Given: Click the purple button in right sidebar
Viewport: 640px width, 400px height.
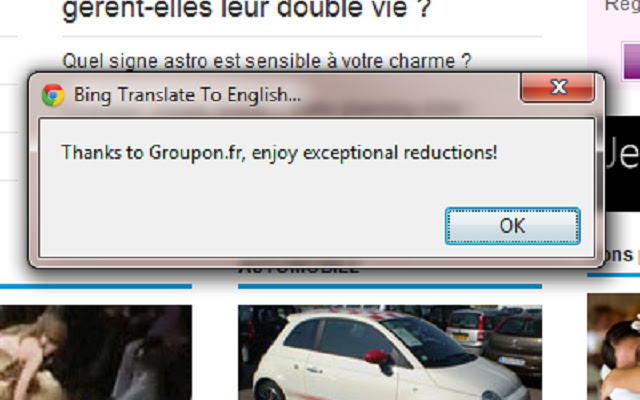Looking at the screenshot, I should point(631,61).
